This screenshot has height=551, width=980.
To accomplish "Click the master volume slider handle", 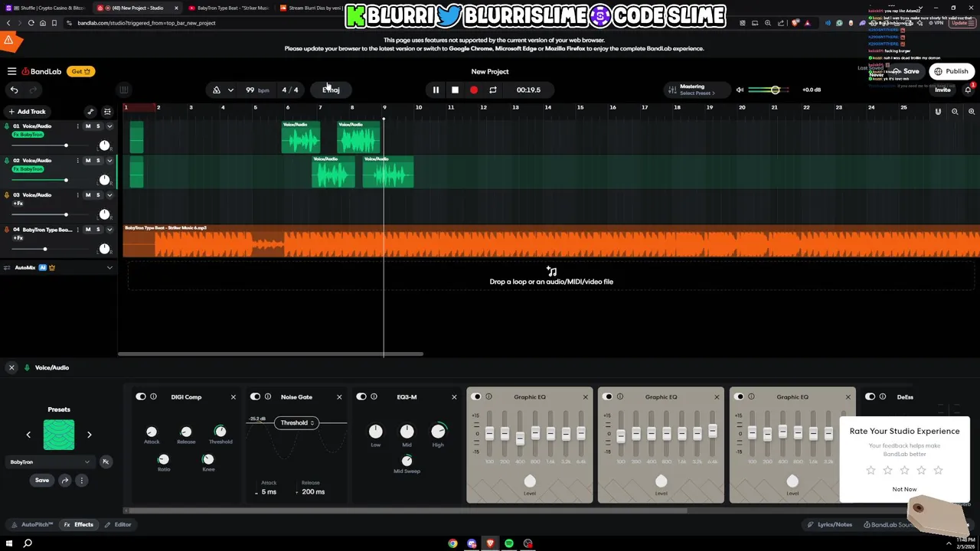I will 775,90.
